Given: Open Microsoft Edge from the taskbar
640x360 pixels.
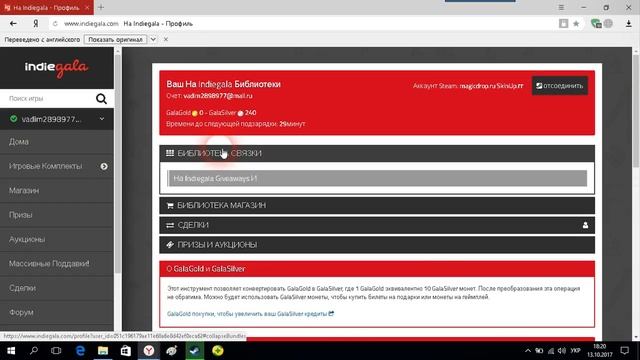Looking at the screenshot, I should pyautogui.click(x=80, y=351).
